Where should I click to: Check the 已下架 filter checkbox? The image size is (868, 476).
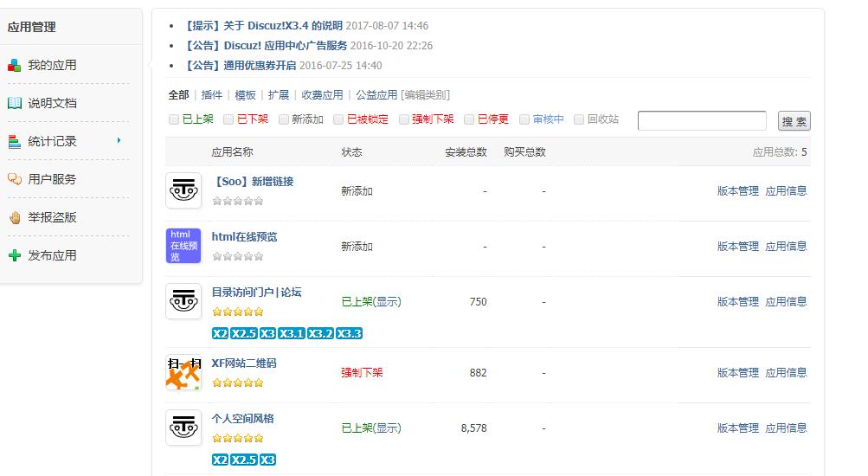228,119
